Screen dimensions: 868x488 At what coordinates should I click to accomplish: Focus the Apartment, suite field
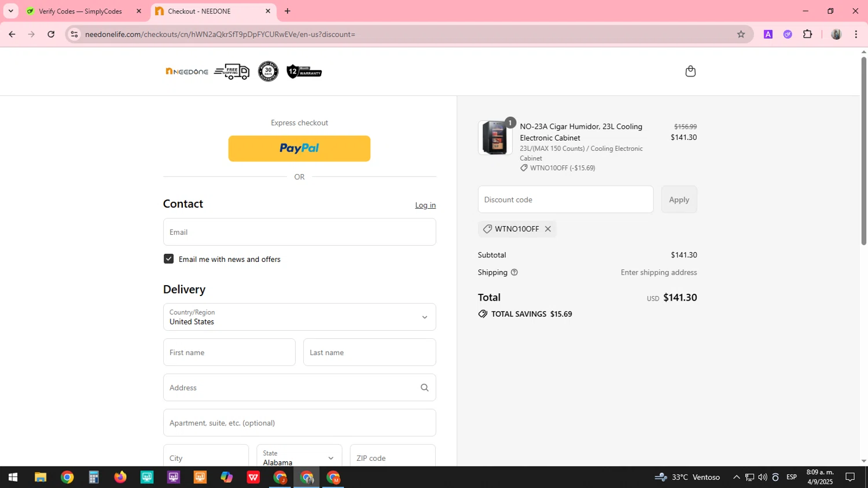pyautogui.click(x=299, y=423)
